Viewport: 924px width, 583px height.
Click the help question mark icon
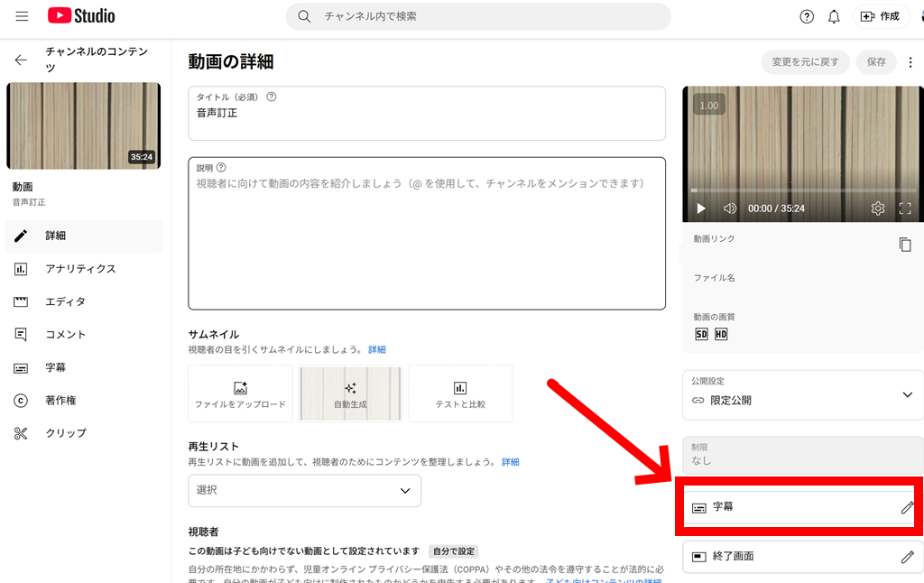(x=807, y=16)
